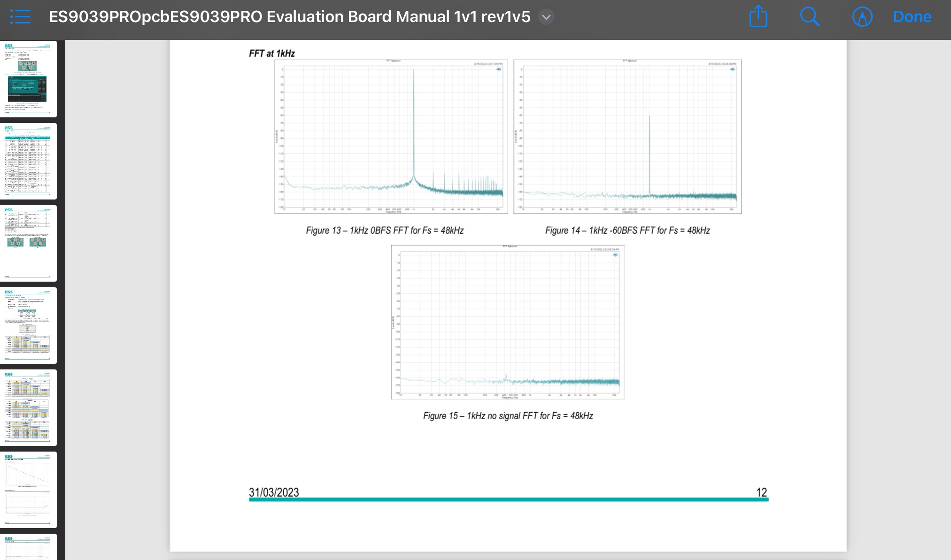Open third thumbnail with two small board images
The width and height of the screenshot is (951, 560).
(x=28, y=243)
